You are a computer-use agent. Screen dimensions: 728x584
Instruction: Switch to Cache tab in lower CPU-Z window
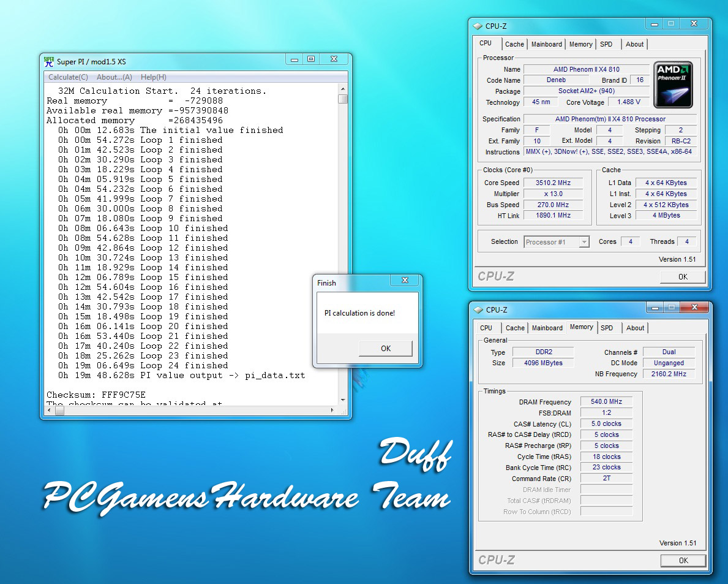[x=515, y=327]
